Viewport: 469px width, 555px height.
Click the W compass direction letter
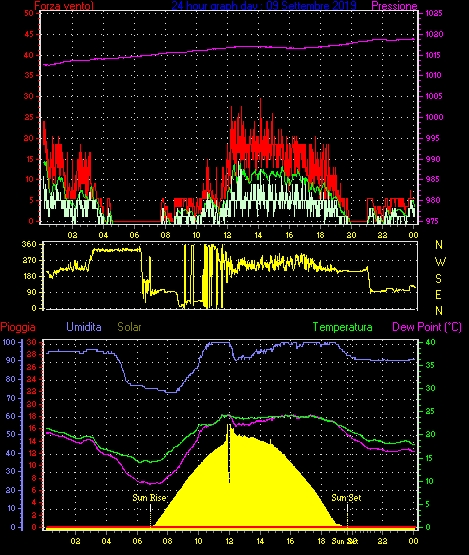click(x=440, y=262)
